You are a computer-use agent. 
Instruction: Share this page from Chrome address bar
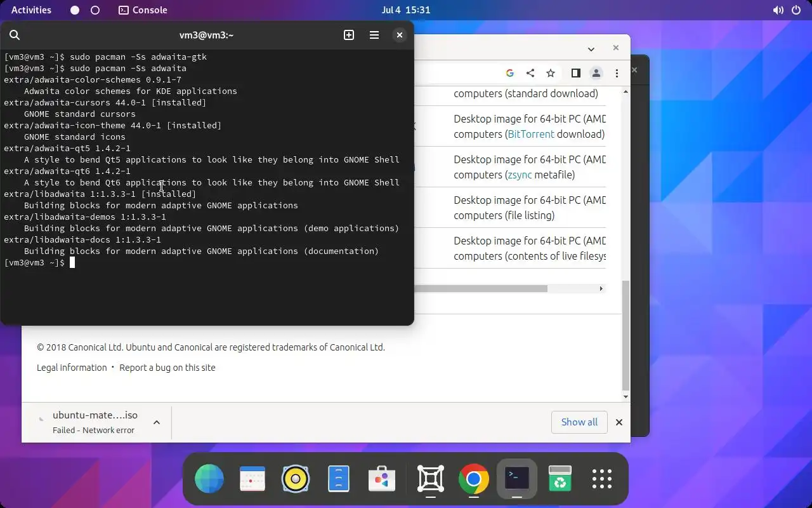[530, 73]
